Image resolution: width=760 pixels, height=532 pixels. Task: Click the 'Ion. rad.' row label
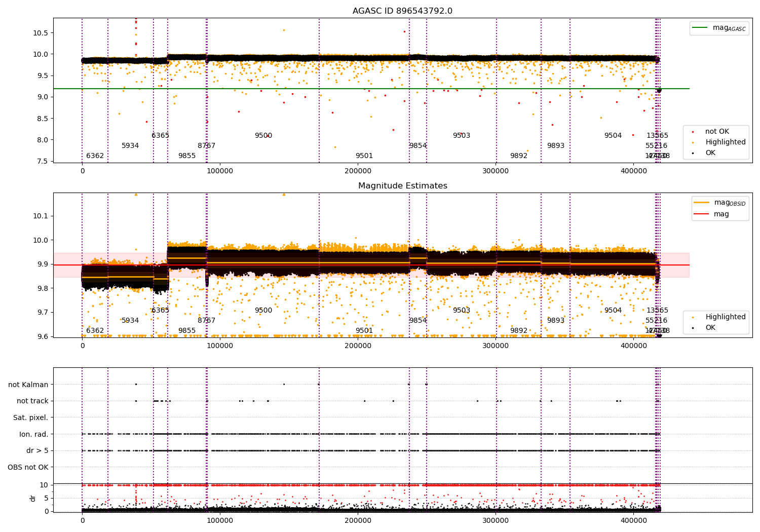(x=34, y=434)
